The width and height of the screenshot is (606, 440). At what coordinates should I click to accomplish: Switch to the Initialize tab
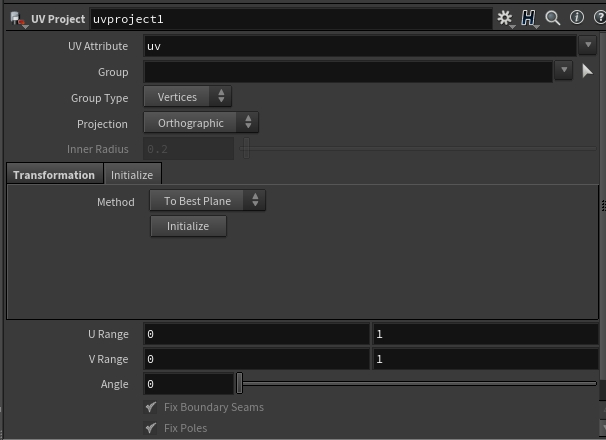(132, 175)
